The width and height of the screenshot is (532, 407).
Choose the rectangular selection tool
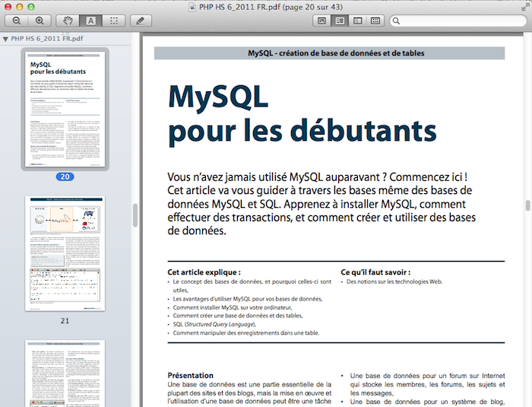(x=113, y=21)
